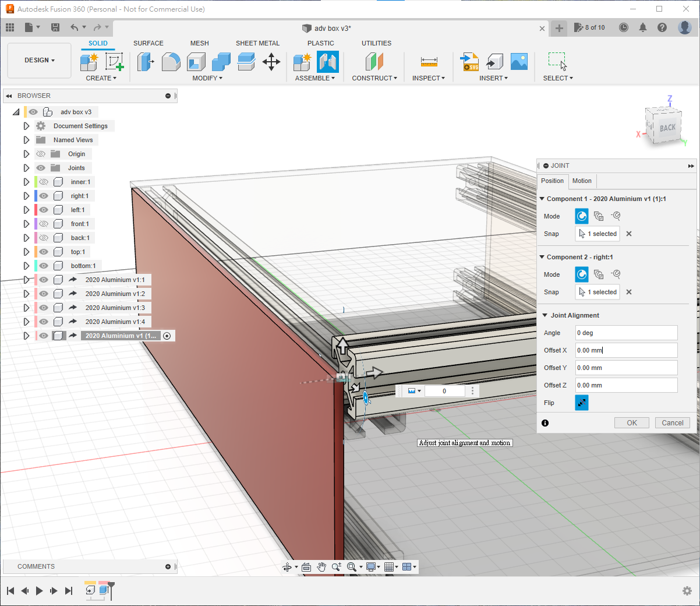Expand the Named Views tree node
This screenshot has width=700, height=606.
(26, 140)
